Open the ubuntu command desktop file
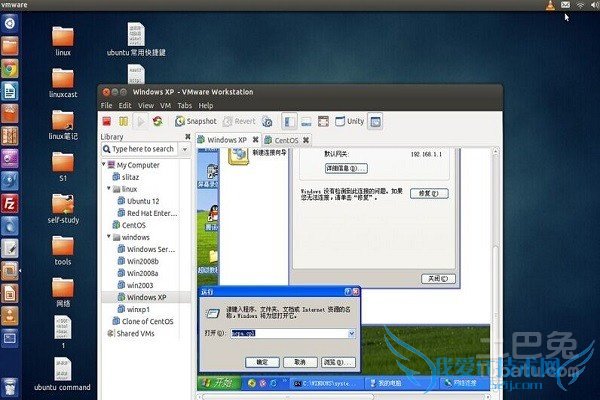The height and width of the screenshot is (400, 600). click(x=63, y=374)
